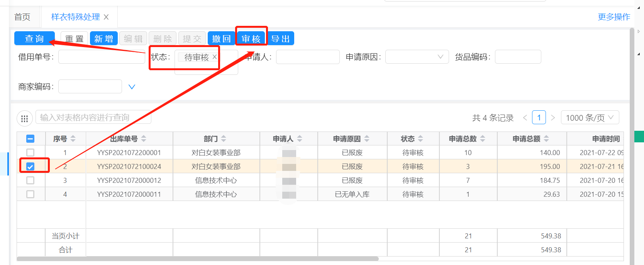644x265 pixels.
Task: Open the 申请原因 dropdown
Action: coord(417,57)
